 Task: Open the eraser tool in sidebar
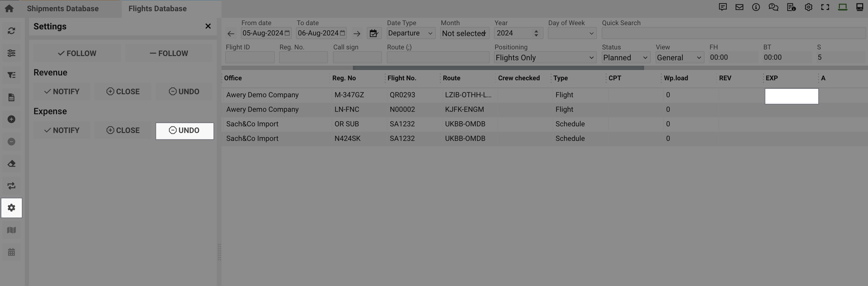point(12,164)
